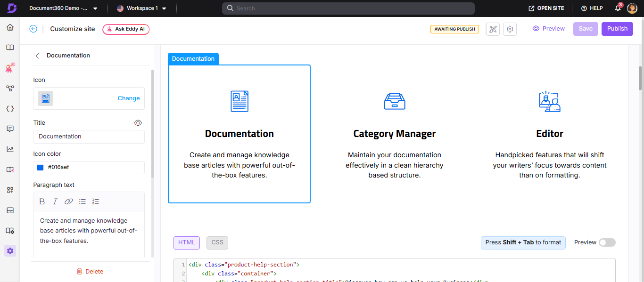Click the #016aef icon color field

(x=89, y=167)
